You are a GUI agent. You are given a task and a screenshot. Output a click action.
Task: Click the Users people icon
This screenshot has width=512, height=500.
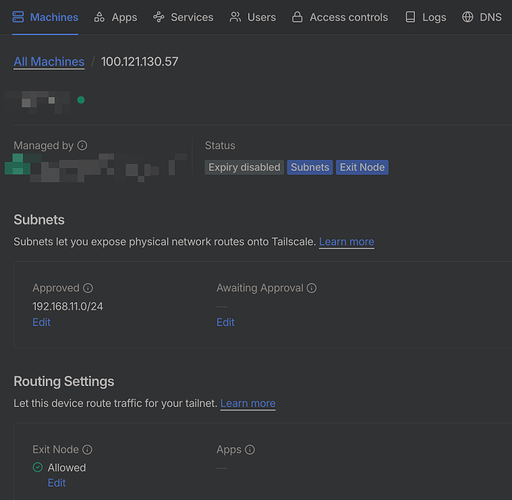coord(235,17)
